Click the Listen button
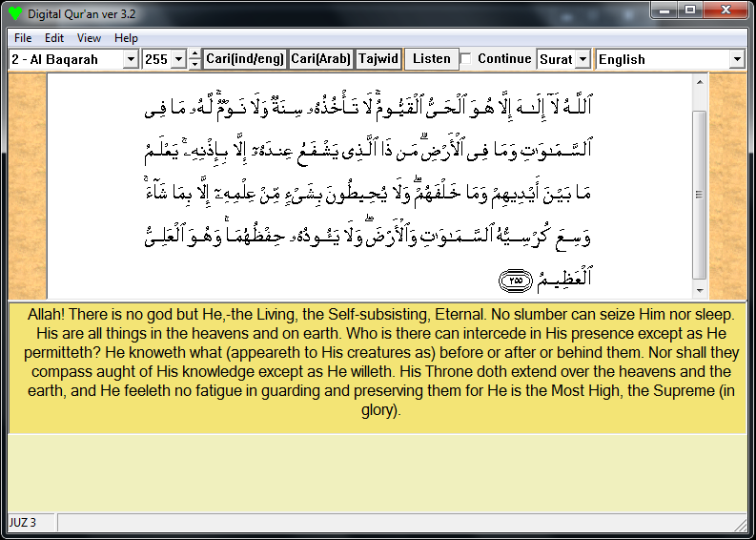Image resolution: width=756 pixels, height=540 pixels. (432, 59)
